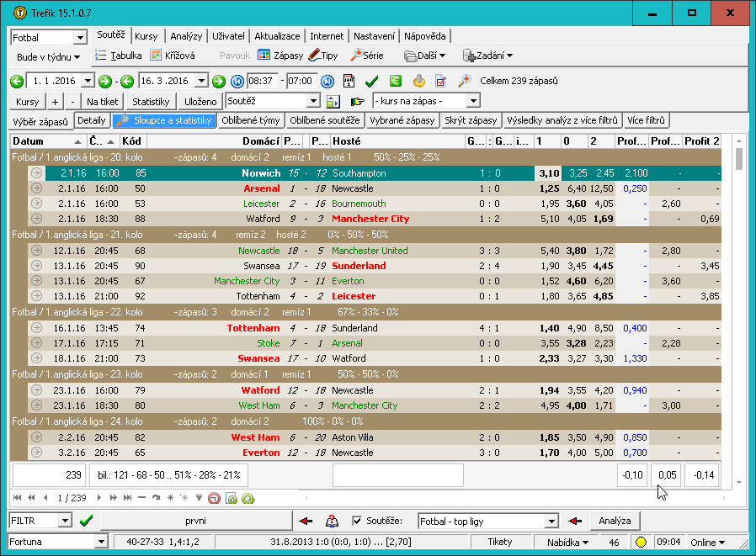756x556 pixels.
Task: Toggle the Soutěže checkbox
Action: tap(357, 521)
